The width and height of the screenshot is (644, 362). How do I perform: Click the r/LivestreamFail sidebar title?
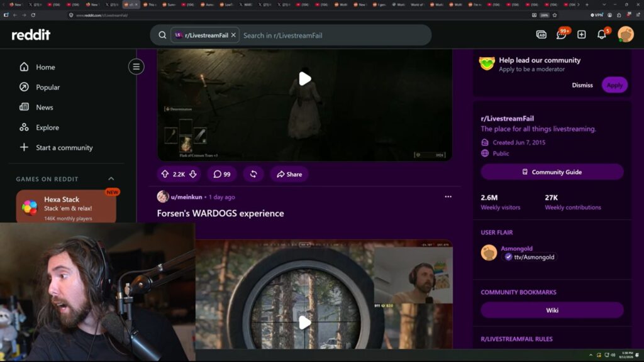point(508,119)
